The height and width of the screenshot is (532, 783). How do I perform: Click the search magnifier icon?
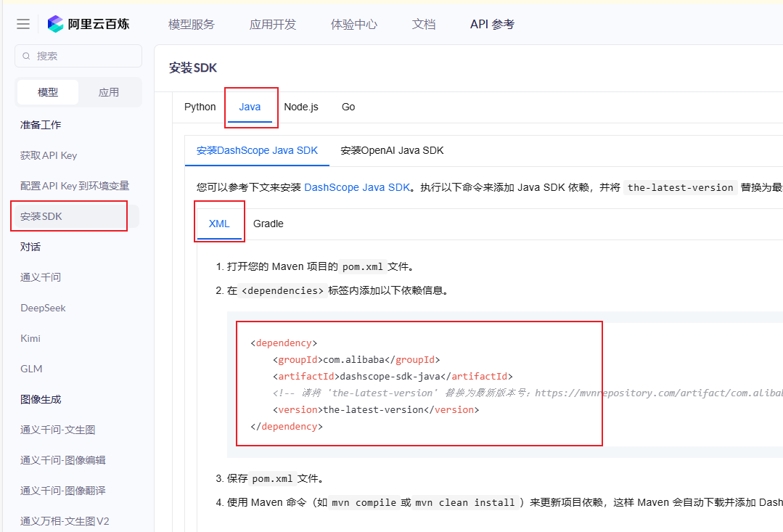tap(26, 56)
